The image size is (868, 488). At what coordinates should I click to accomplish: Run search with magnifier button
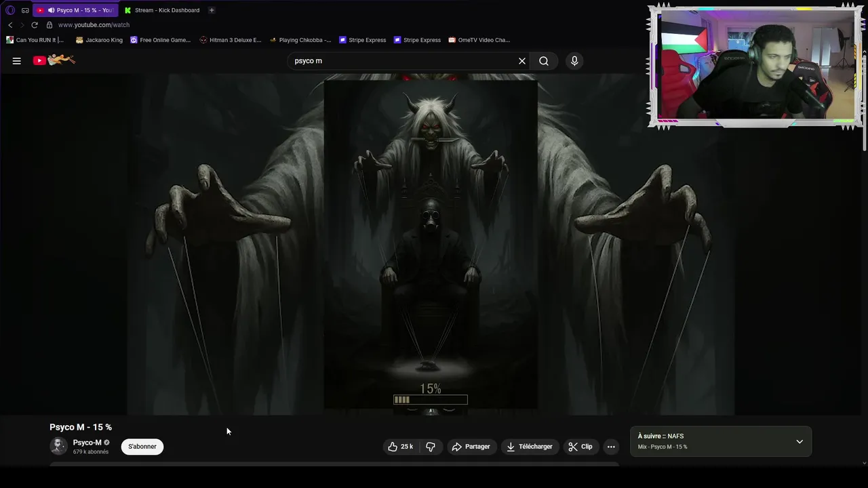[x=544, y=61]
